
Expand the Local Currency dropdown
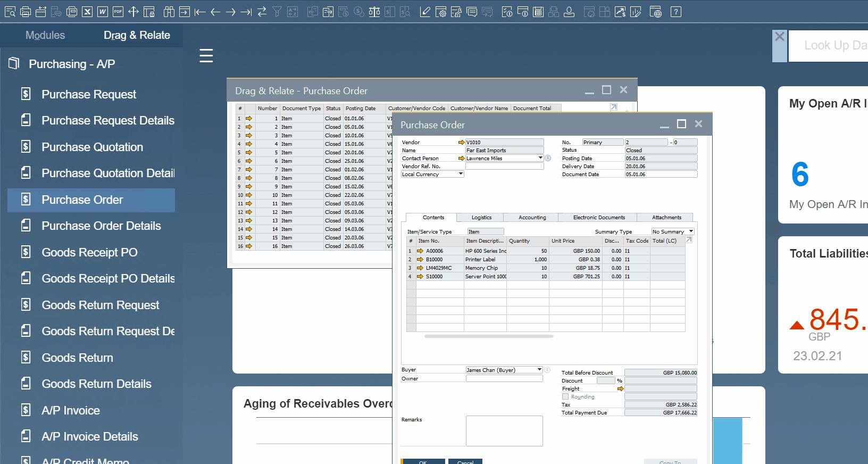461,174
